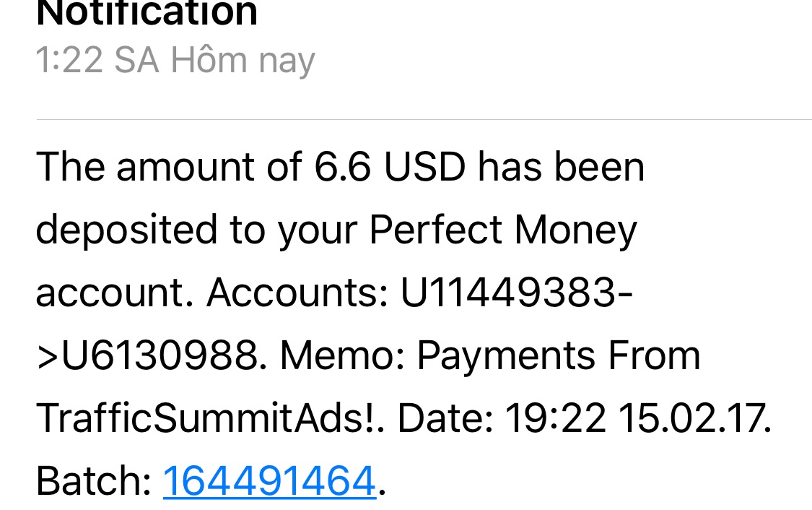Tap the Batch: label
Screen dimensions: 812x510
(93, 480)
